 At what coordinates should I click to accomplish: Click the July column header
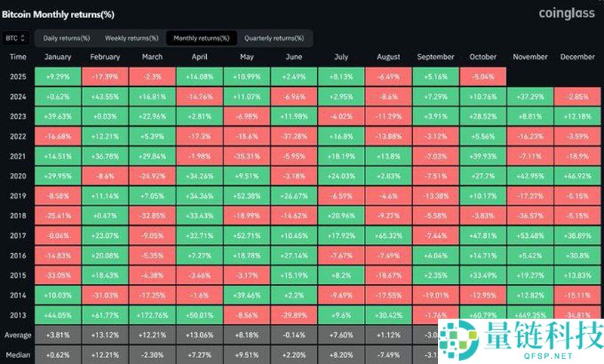341,57
